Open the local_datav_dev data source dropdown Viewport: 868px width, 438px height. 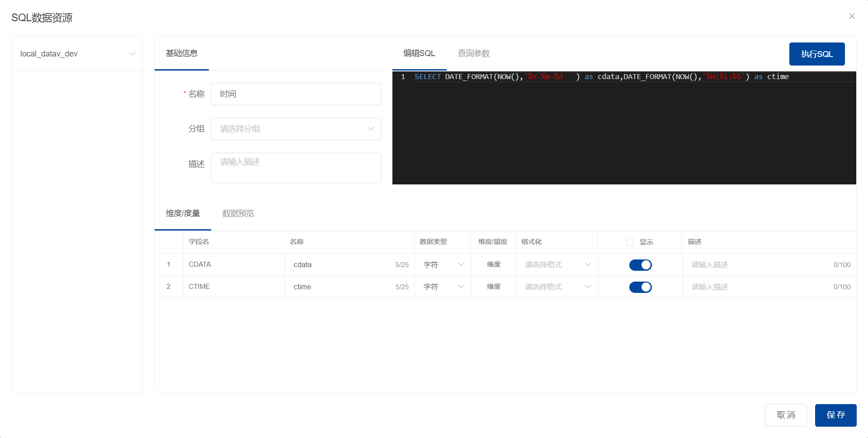(x=77, y=54)
